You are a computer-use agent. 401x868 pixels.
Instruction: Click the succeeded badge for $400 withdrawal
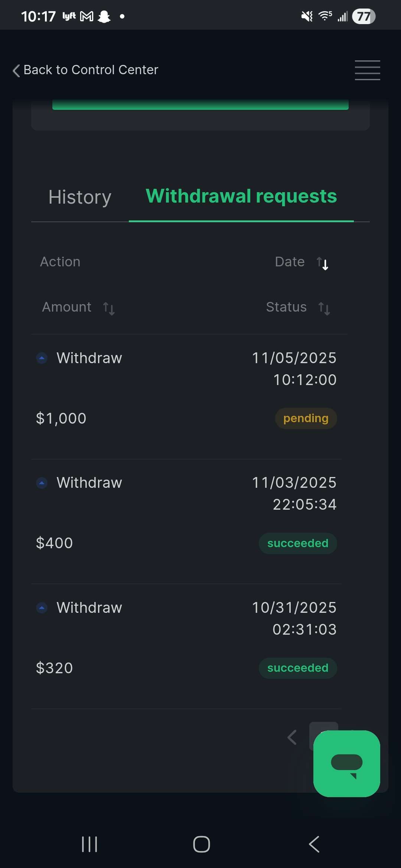(298, 543)
